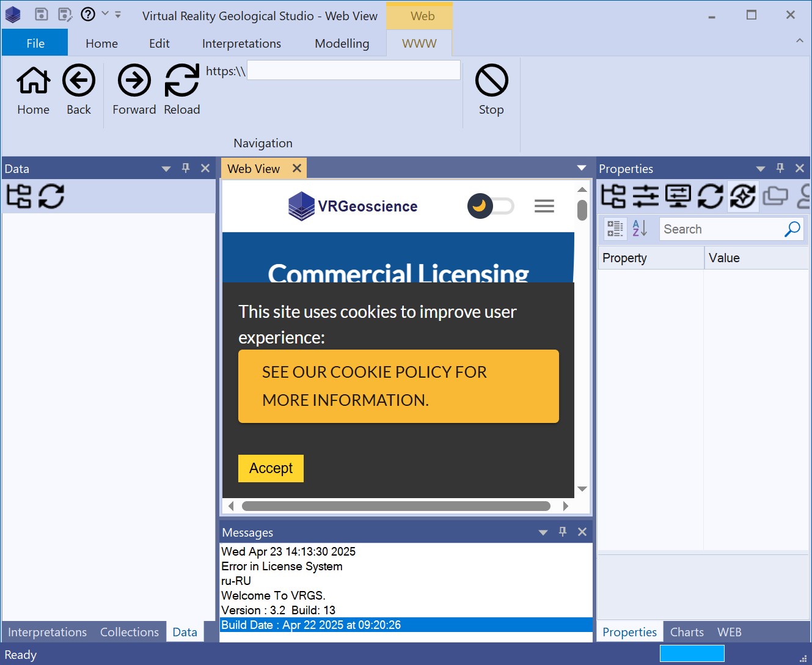The image size is (812, 665).
Task: Close the Properties panel
Action: click(x=800, y=168)
